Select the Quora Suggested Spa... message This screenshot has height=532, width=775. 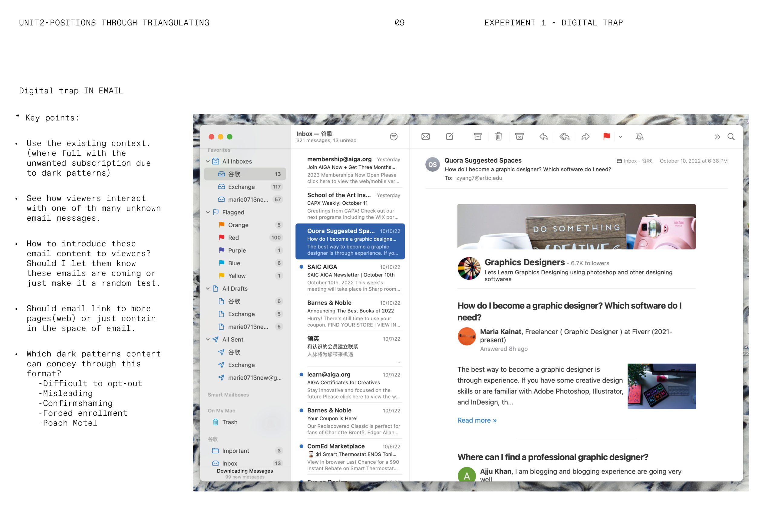[x=350, y=242]
